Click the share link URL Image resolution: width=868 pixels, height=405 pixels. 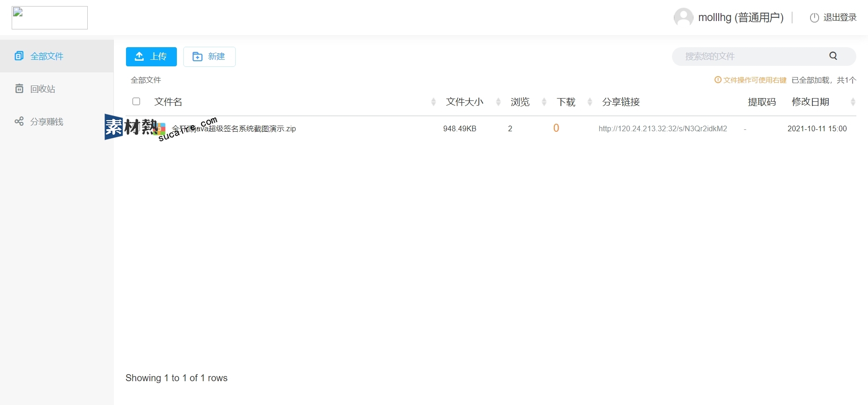663,128
